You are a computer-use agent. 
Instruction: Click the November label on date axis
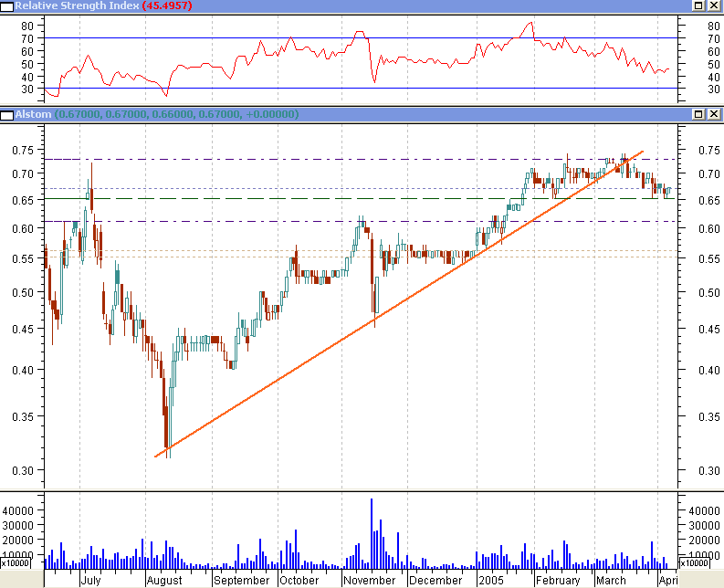point(370,580)
